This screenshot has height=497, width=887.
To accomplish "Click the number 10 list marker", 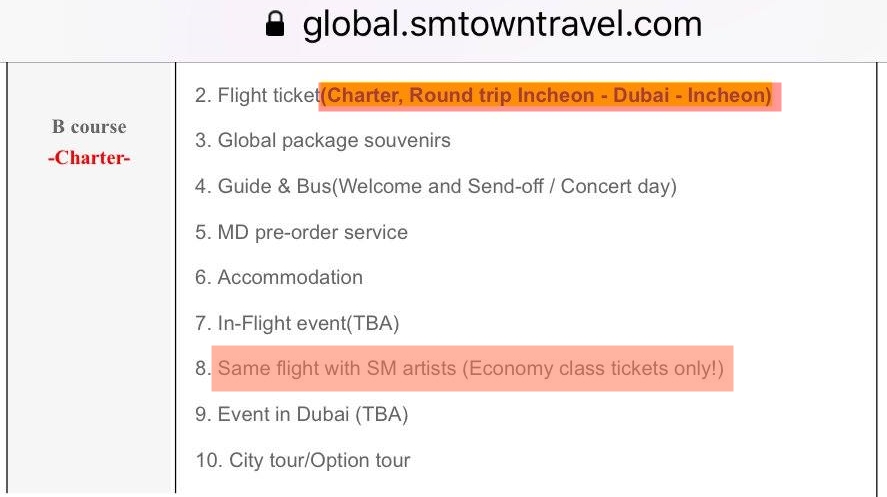I will coord(208,460).
